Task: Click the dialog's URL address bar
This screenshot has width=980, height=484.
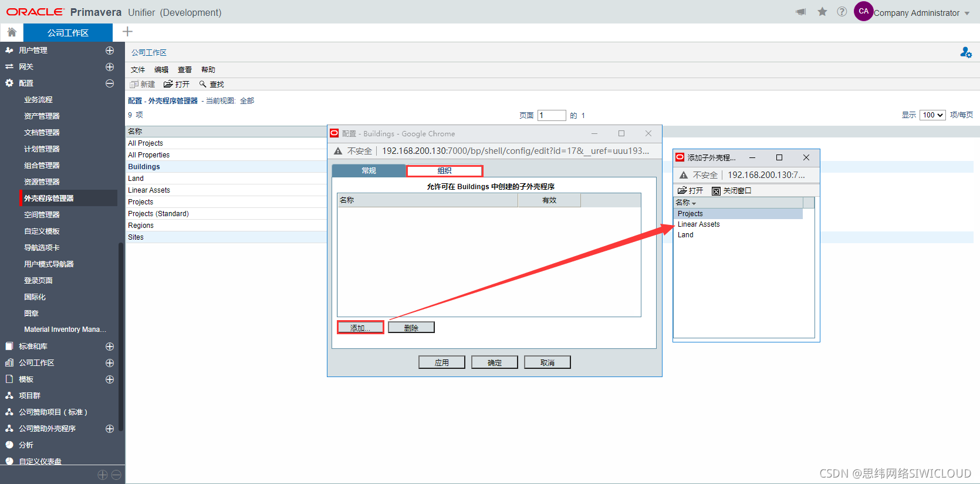Action: pos(515,151)
